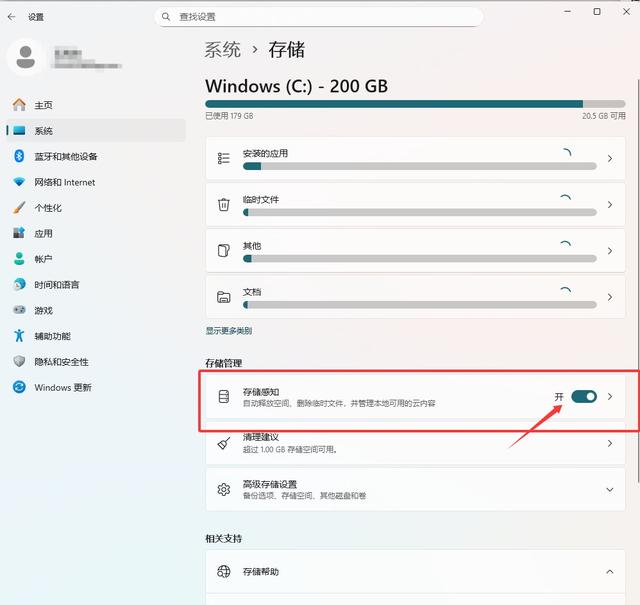This screenshot has height=605, width=640.
Task: Click the 存储 breadcrumb heading
Action: click(287, 50)
